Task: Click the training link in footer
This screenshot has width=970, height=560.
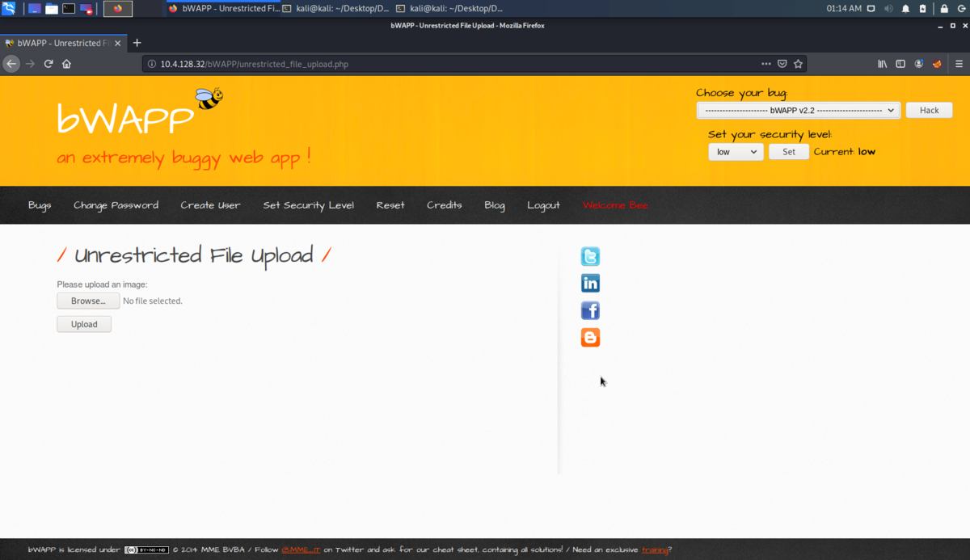Action: pos(655,549)
